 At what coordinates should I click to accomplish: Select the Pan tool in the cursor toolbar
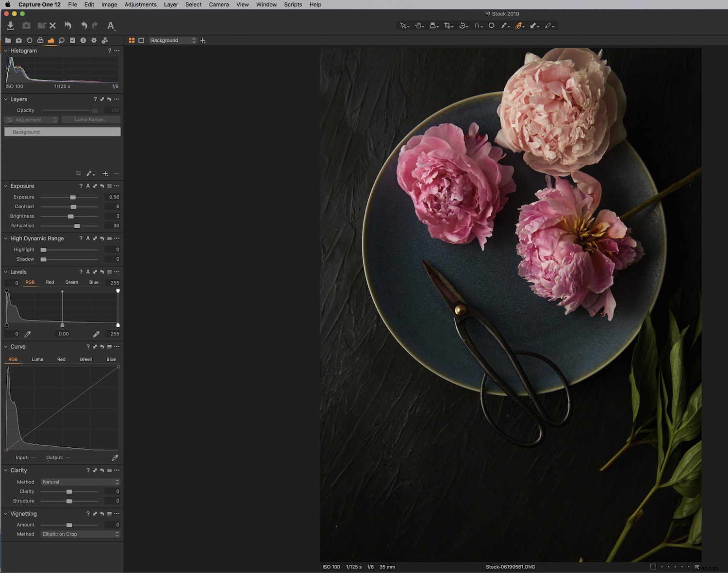(x=418, y=25)
